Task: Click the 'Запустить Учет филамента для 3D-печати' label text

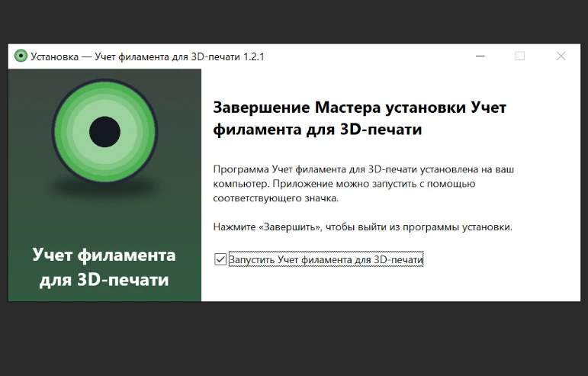Action: click(326, 259)
